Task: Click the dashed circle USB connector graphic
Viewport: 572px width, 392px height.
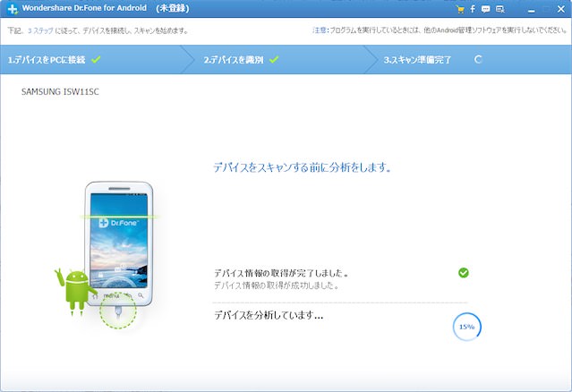Action: pos(118,311)
